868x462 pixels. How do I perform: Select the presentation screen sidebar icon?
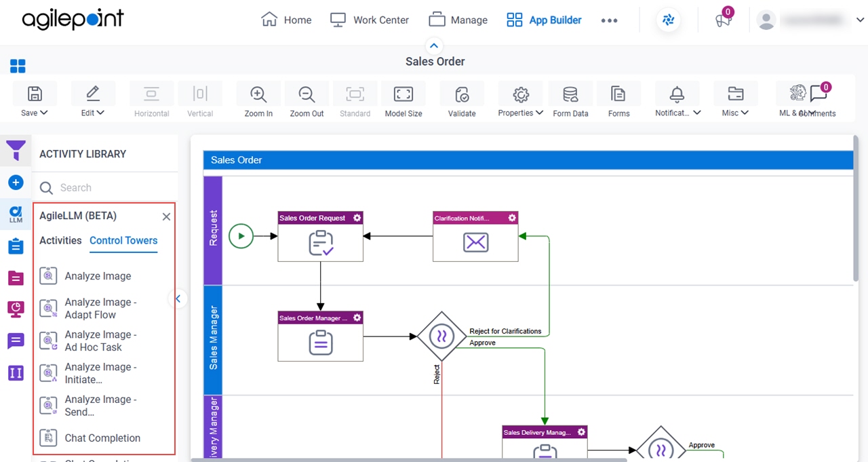coord(16,309)
